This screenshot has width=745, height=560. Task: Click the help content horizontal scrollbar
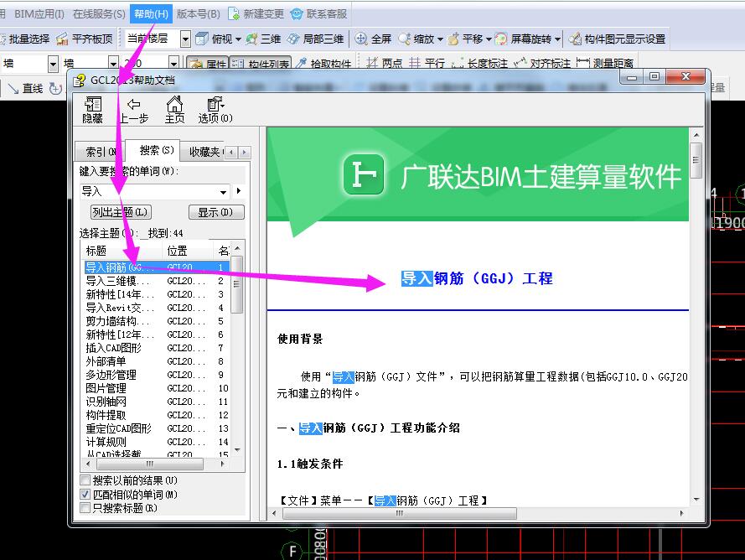pos(400,513)
